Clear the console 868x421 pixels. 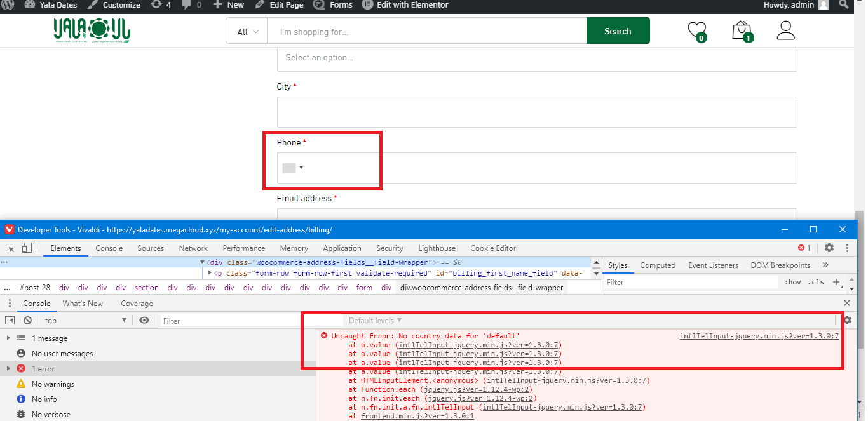[x=27, y=321]
